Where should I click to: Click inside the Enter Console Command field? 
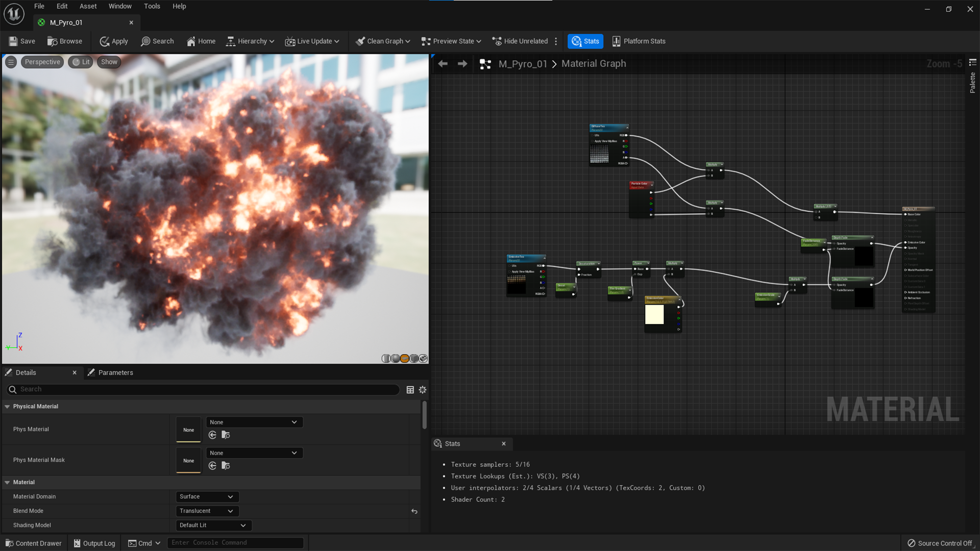point(235,542)
